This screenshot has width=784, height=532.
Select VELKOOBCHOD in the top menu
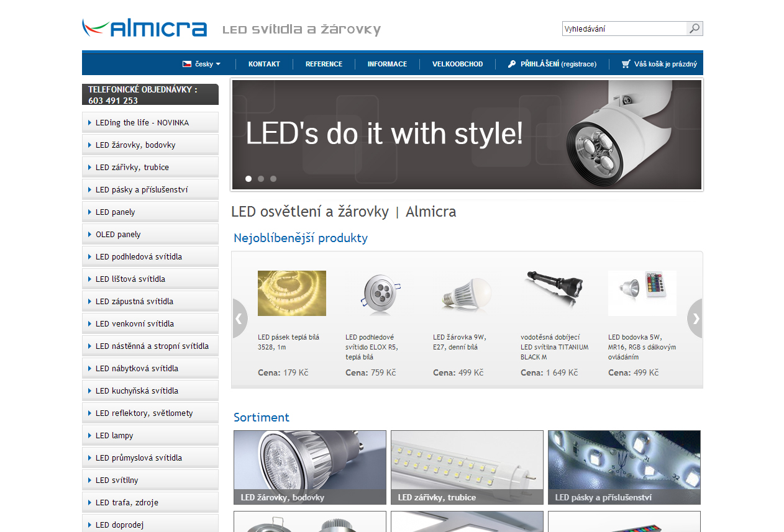(457, 63)
